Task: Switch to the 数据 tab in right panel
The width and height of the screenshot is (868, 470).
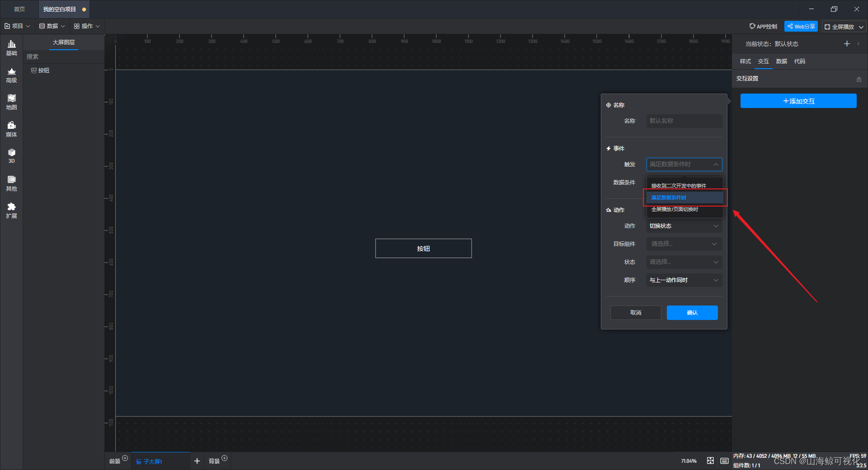Action: [x=781, y=61]
